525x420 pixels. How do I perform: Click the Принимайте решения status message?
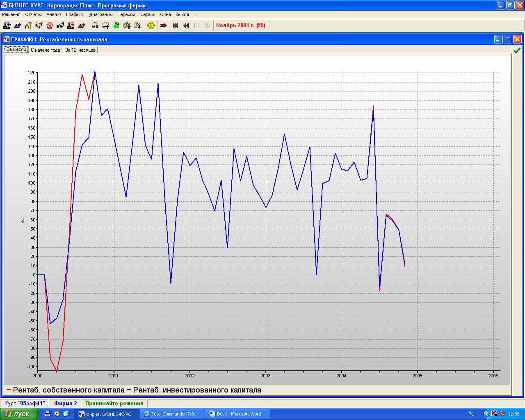click(x=114, y=404)
